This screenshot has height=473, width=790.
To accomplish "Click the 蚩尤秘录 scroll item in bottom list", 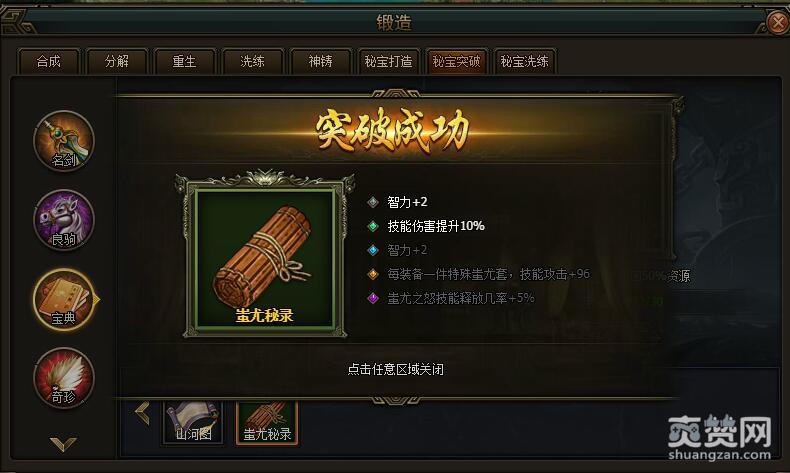I will point(267,423).
